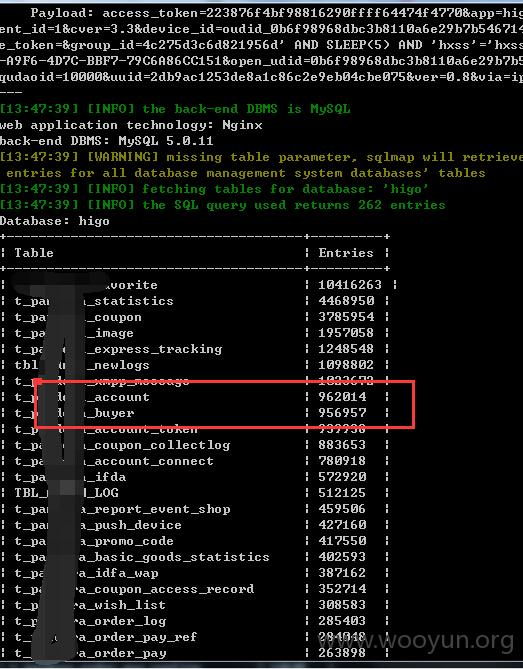Viewport: 523px width, 669px height.
Task: Click the table name ending in '_image'
Action: tap(74, 333)
